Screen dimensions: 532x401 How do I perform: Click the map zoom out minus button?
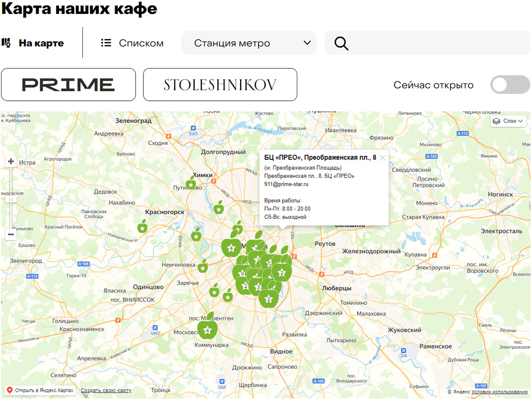pyautogui.click(x=11, y=235)
